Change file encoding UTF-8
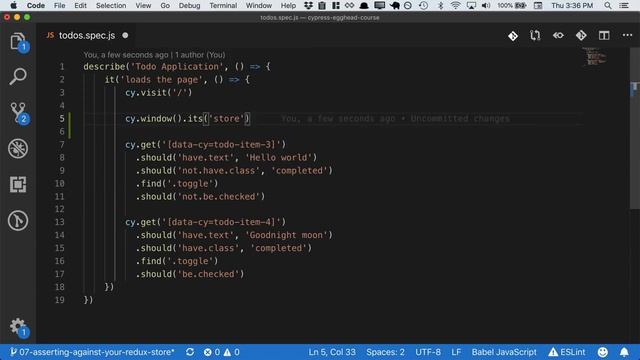Screen dimensions: 640x360 (x=428, y=352)
